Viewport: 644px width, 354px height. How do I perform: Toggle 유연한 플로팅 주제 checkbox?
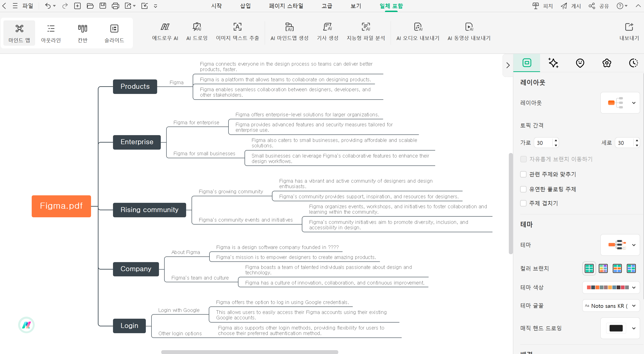524,189
